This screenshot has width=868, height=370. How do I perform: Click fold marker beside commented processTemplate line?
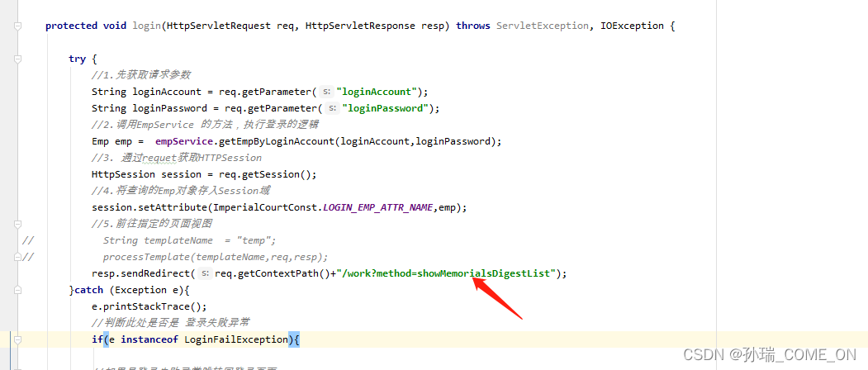[18, 257]
